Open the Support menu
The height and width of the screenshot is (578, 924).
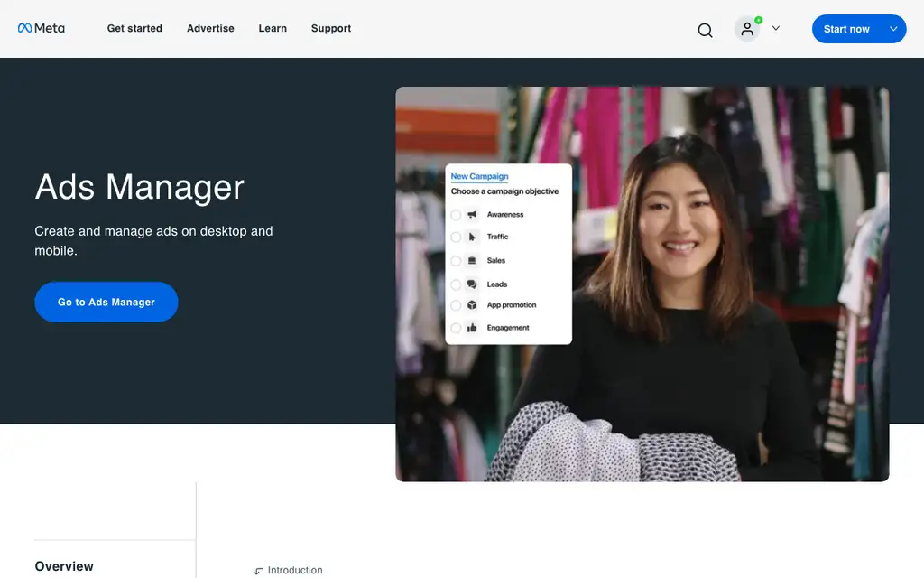coord(331,28)
